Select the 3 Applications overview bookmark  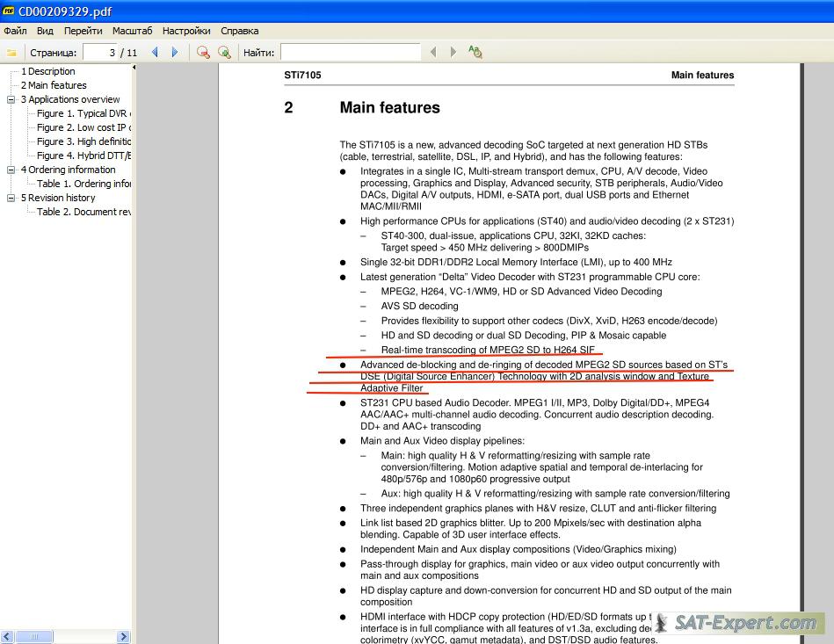pyautogui.click(x=70, y=99)
